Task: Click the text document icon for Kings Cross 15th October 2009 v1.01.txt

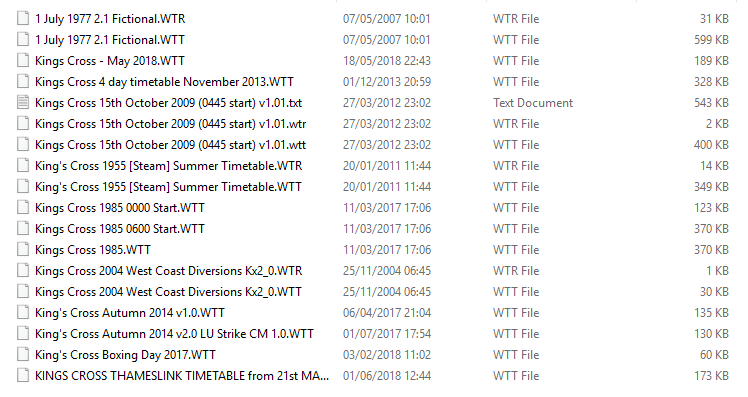Action: point(22,103)
